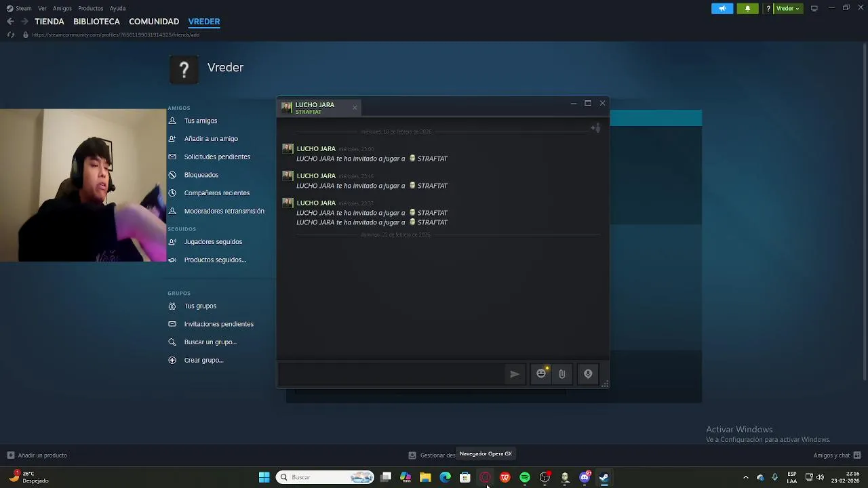This screenshot has width=868, height=488.
Task: Click Añadir un producto
Action: pos(37,455)
